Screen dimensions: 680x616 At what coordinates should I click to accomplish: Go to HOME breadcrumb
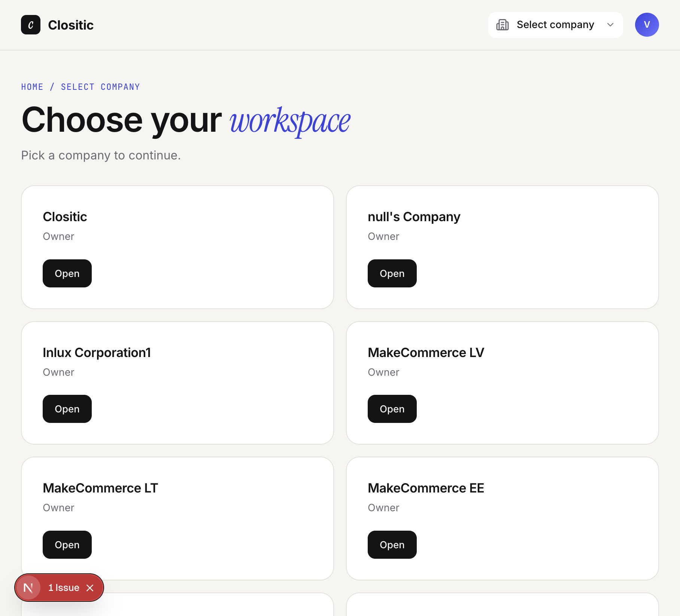pyautogui.click(x=32, y=87)
